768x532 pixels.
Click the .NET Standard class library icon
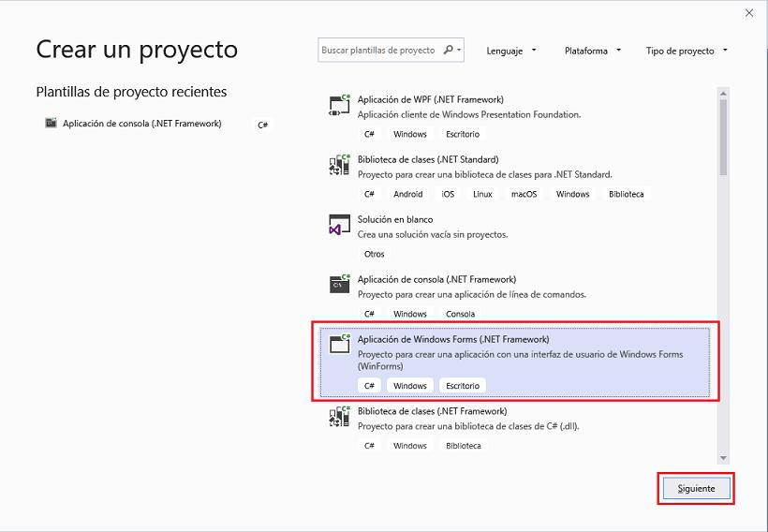click(x=339, y=165)
